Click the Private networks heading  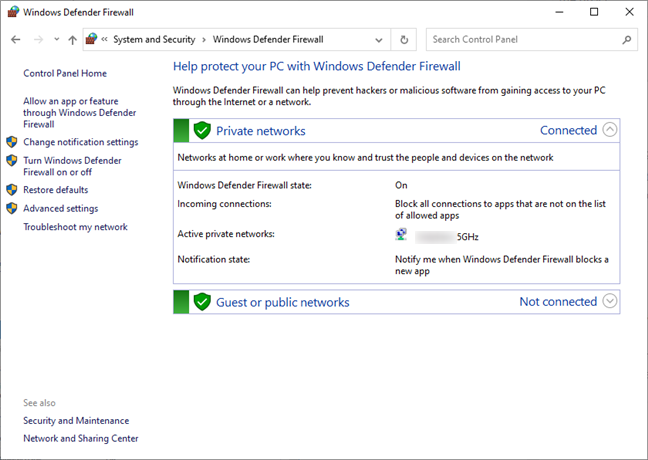(x=261, y=131)
